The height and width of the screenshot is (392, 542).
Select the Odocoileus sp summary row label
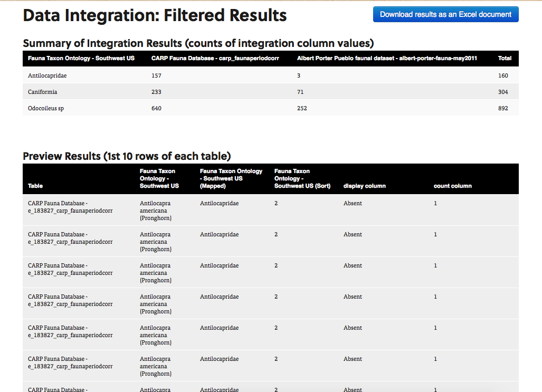click(x=46, y=108)
